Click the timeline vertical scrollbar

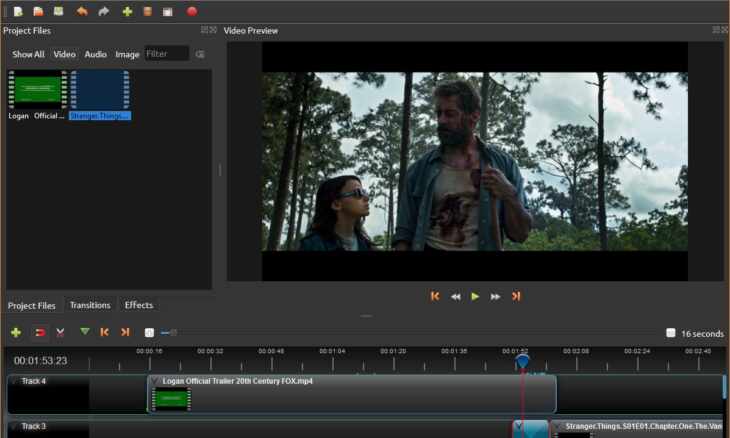[724, 387]
